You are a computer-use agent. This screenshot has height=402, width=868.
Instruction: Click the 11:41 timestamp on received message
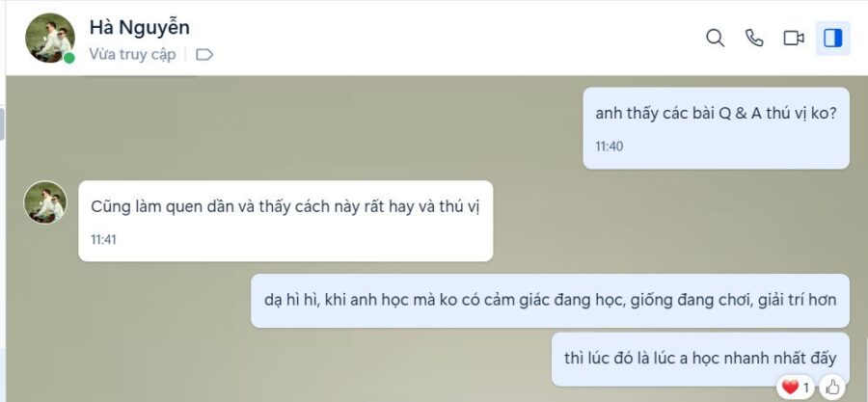pyautogui.click(x=103, y=240)
